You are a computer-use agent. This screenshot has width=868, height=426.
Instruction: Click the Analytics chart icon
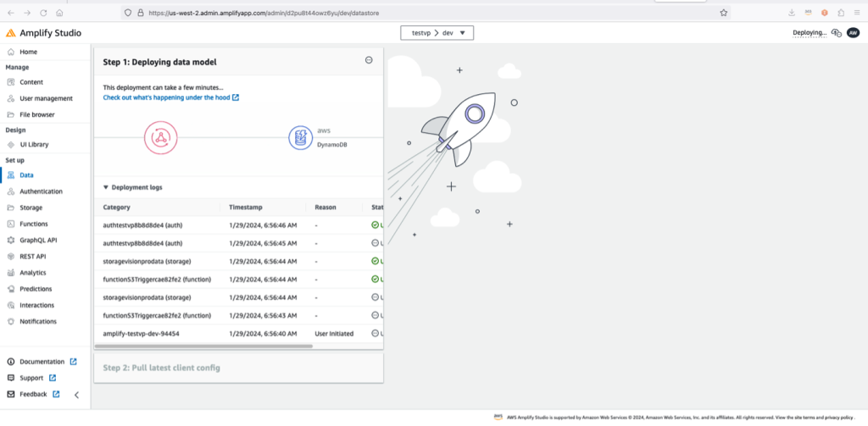[x=10, y=273]
